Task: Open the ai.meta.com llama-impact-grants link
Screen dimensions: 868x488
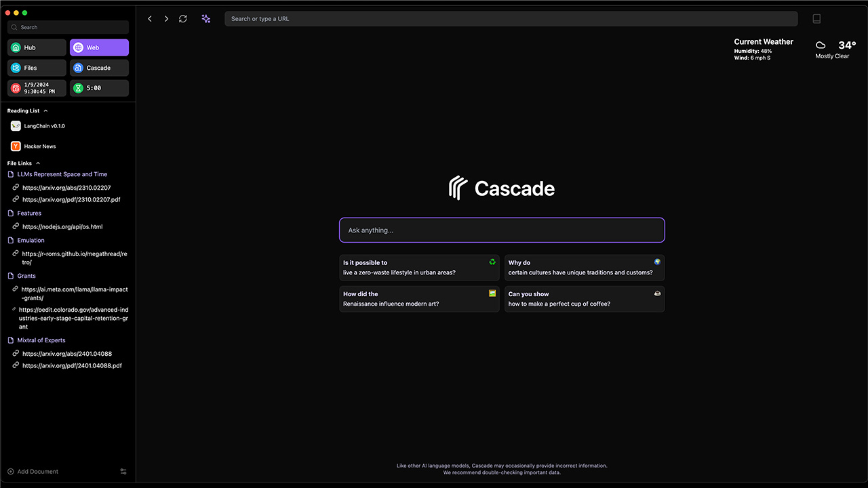Action: 75,293
